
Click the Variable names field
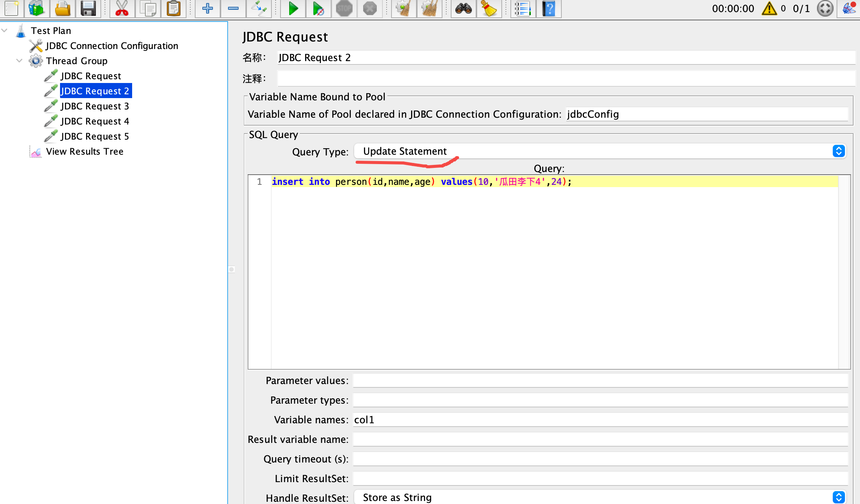[x=600, y=420]
